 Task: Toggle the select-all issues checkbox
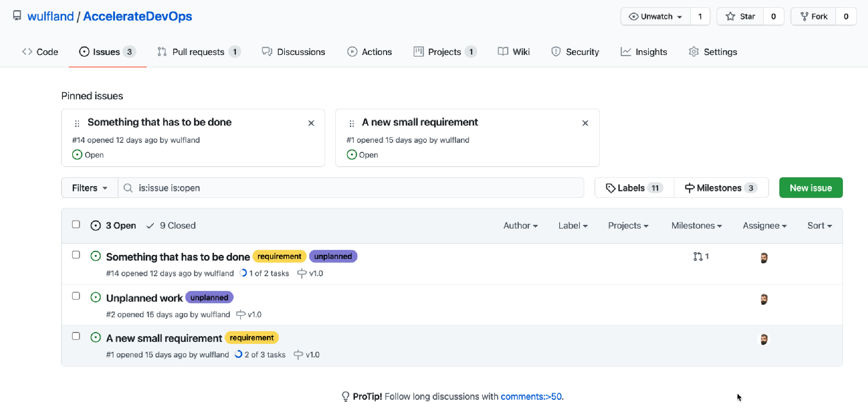click(76, 224)
